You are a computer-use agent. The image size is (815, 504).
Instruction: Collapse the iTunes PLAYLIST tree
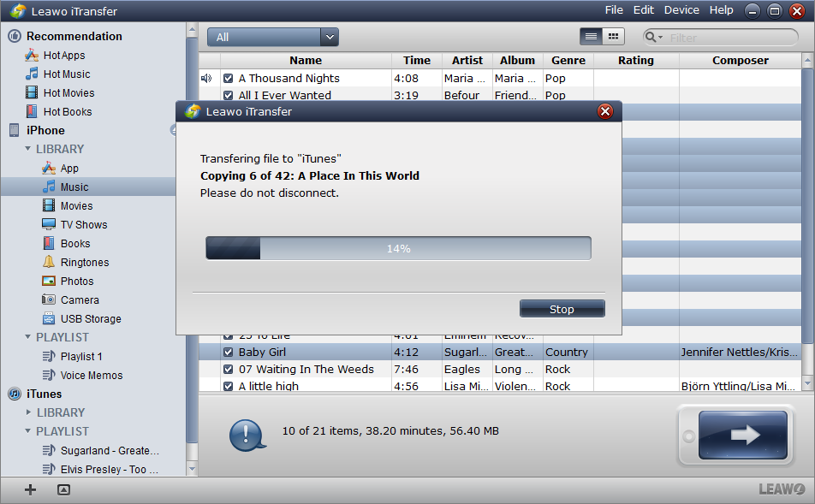28,430
